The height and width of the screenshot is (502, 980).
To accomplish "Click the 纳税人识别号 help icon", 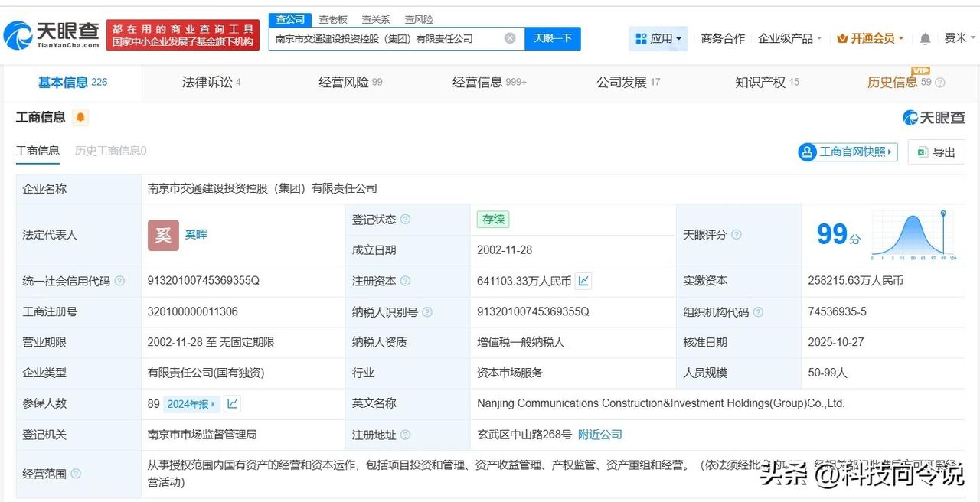I will click(x=427, y=311).
